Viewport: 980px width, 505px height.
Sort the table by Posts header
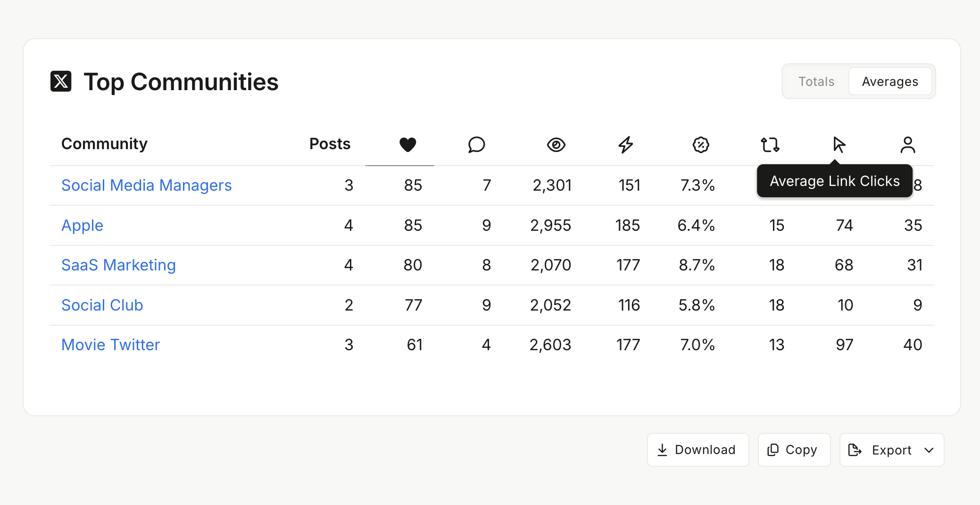(330, 144)
